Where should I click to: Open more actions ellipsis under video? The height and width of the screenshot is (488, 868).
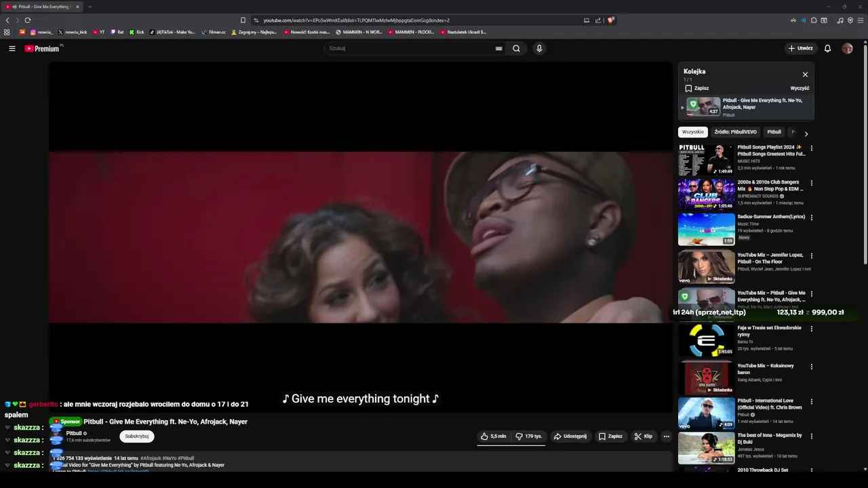click(666, 436)
